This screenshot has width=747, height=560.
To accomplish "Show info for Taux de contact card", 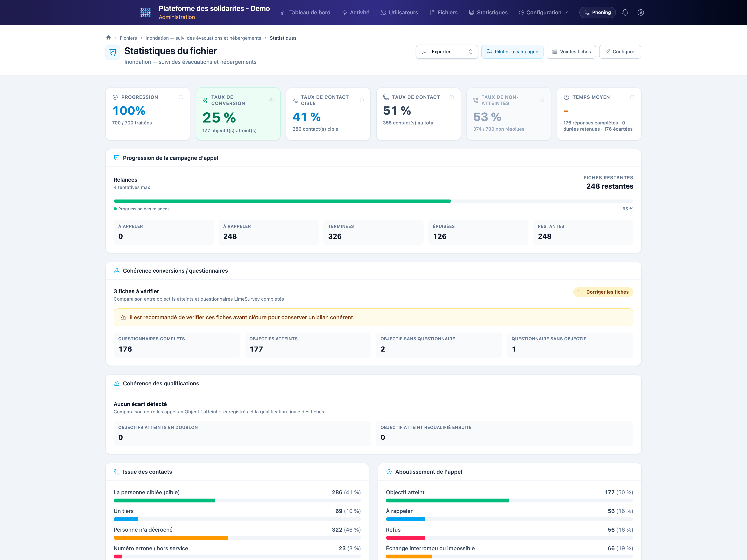I will point(452,97).
